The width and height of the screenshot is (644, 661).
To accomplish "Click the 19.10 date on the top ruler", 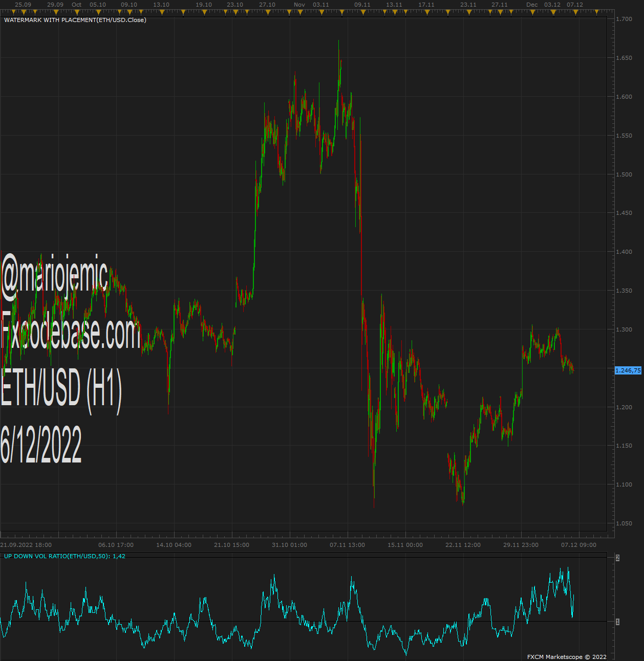I will (x=204, y=5).
